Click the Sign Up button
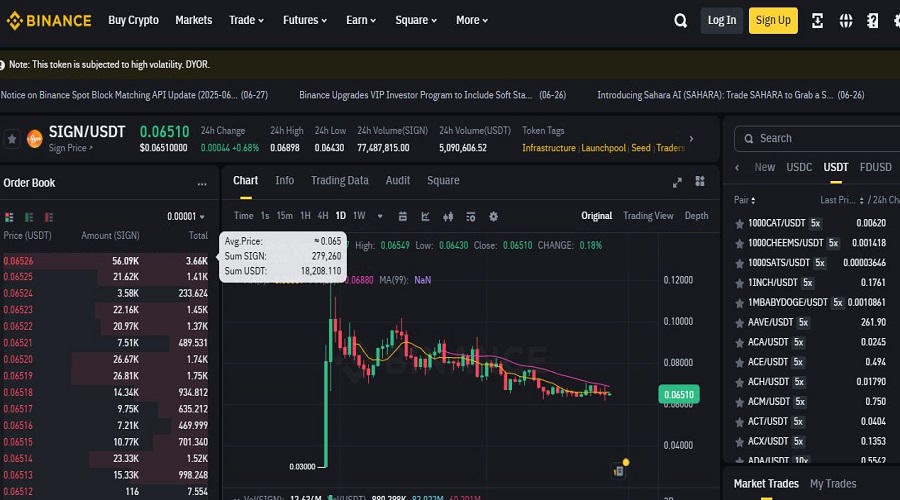 coord(773,21)
